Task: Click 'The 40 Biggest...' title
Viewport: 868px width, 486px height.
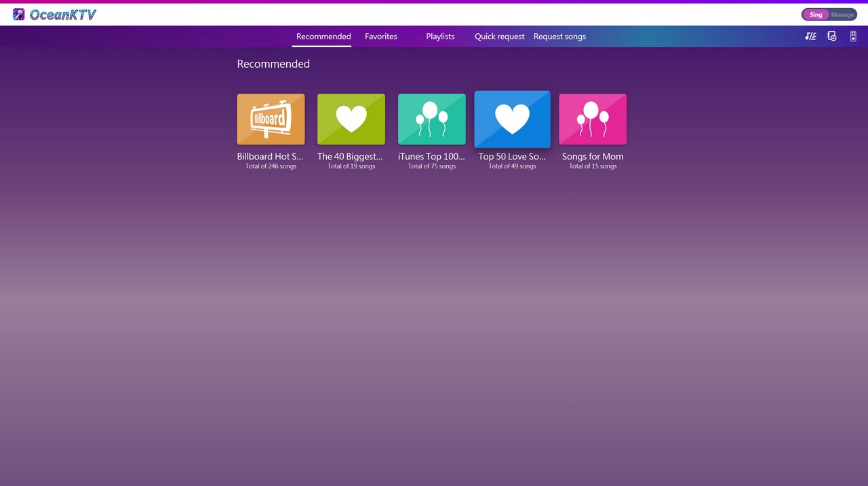Action: (351, 156)
